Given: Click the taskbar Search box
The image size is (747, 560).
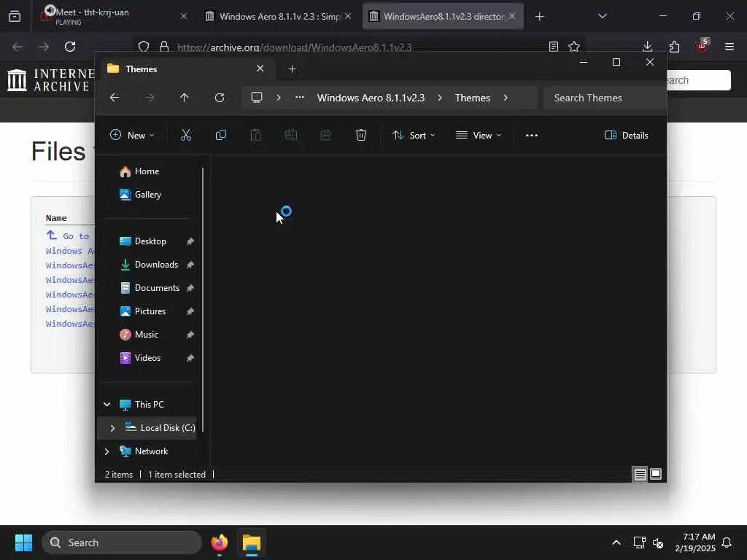Looking at the screenshot, I should click(122, 542).
